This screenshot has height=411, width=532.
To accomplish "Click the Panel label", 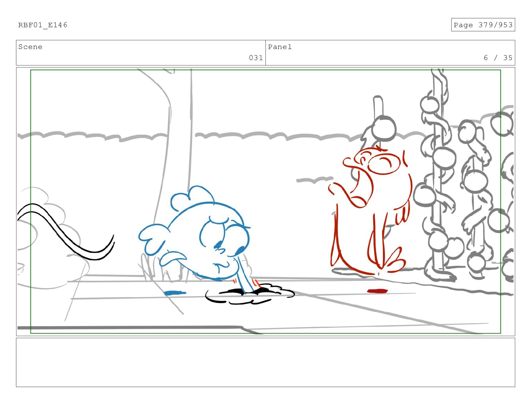I will tap(280, 47).
